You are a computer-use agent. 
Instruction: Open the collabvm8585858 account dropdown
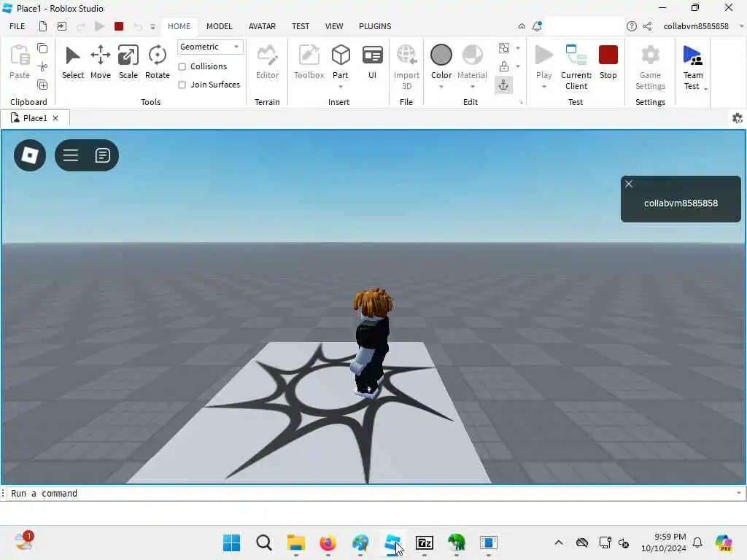741,26
